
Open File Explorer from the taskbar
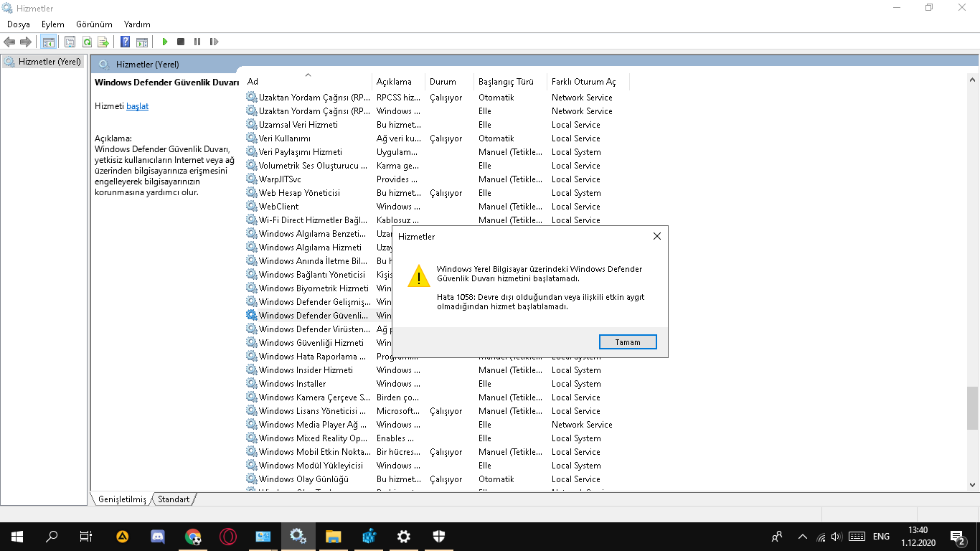tap(334, 536)
